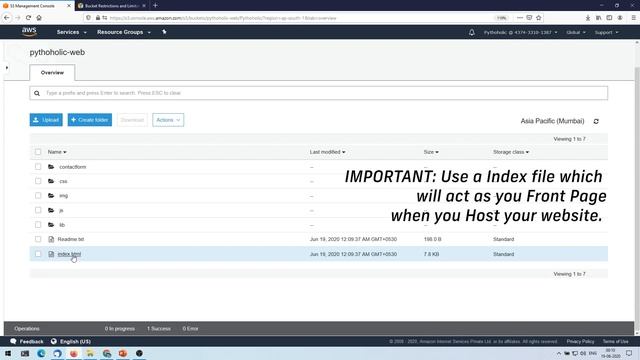The height and width of the screenshot is (360, 640).
Task: Click the contactform folder icon
Action: (51, 167)
